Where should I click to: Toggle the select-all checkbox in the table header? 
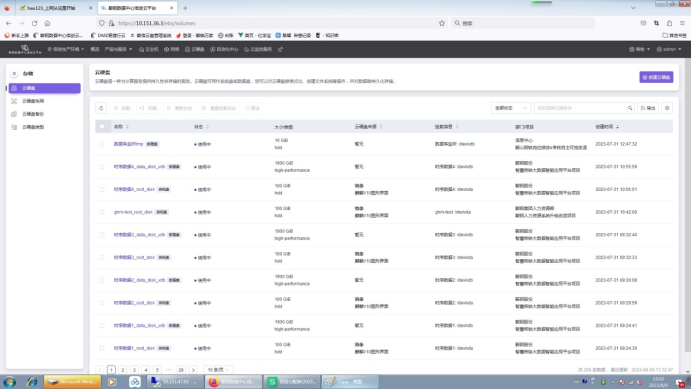[102, 127]
